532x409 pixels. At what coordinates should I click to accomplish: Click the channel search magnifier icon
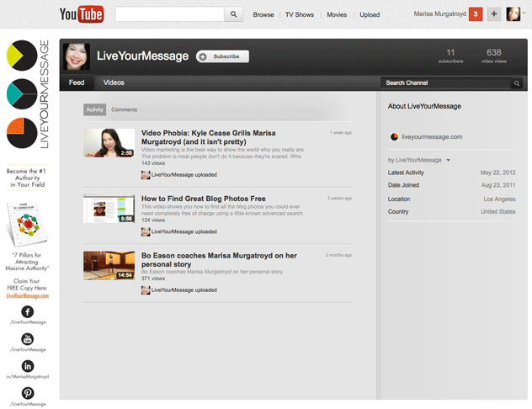517,83
